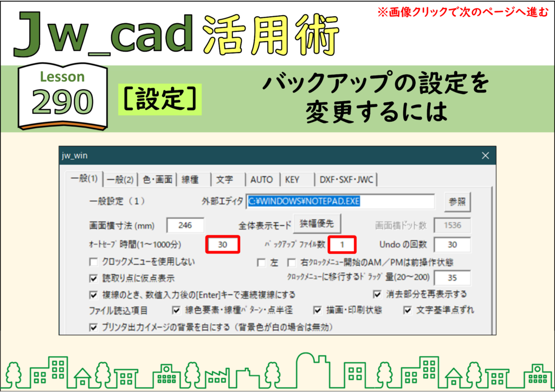Toggle the 狭幅優先 display mode button
This screenshot has width=555, height=392.
(317, 224)
